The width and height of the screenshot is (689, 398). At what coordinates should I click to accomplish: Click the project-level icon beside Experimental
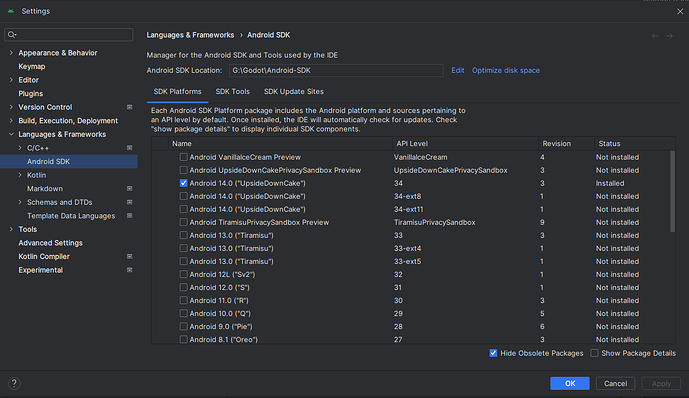130,270
